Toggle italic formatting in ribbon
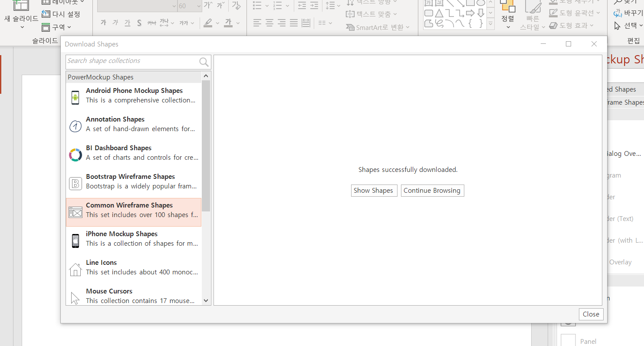Viewport: 644px width, 346px height. [x=115, y=23]
